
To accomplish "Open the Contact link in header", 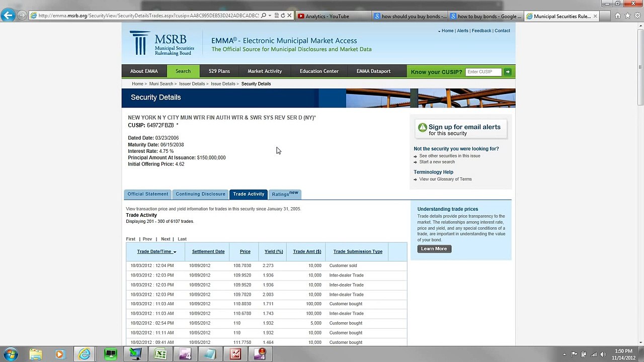I will (502, 31).
